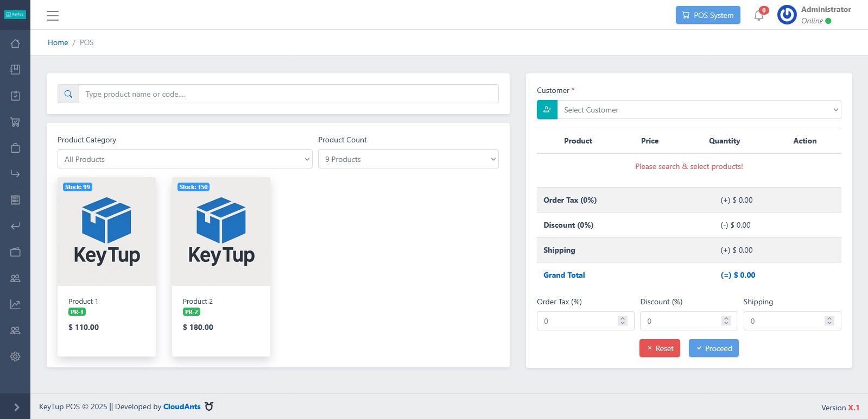Viewport: 868px width, 419px height.
Task: Open the Product Category dropdown
Action: 185,159
